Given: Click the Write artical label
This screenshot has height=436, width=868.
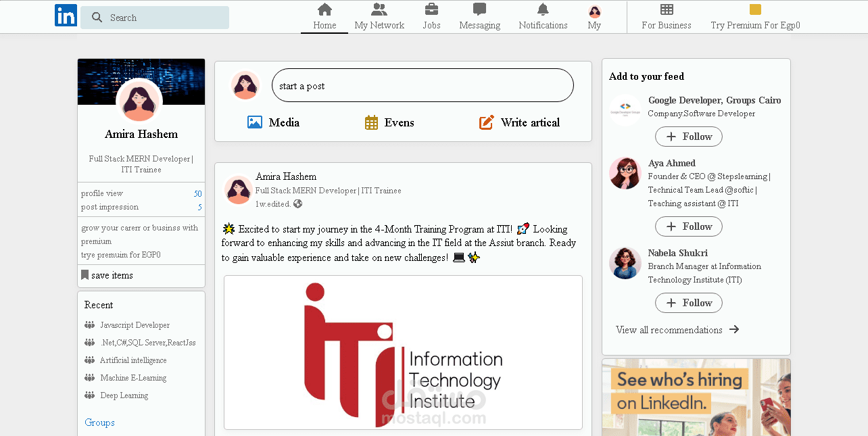Looking at the screenshot, I should tap(531, 122).
